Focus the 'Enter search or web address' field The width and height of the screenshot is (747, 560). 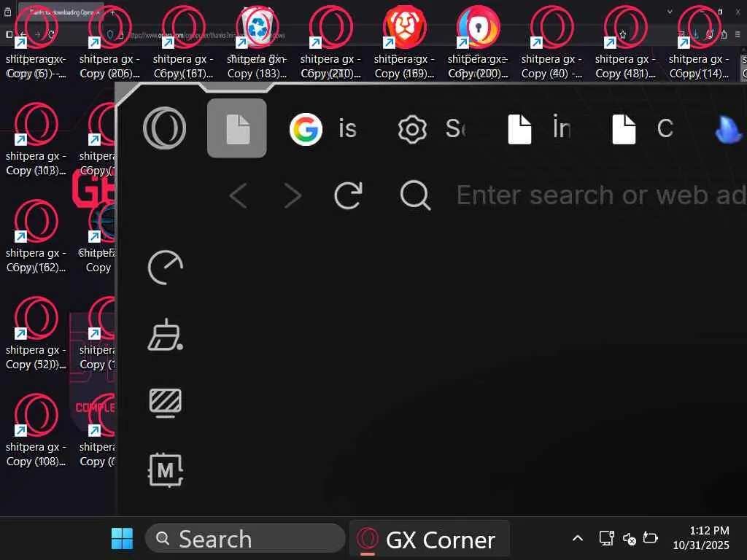click(601, 195)
